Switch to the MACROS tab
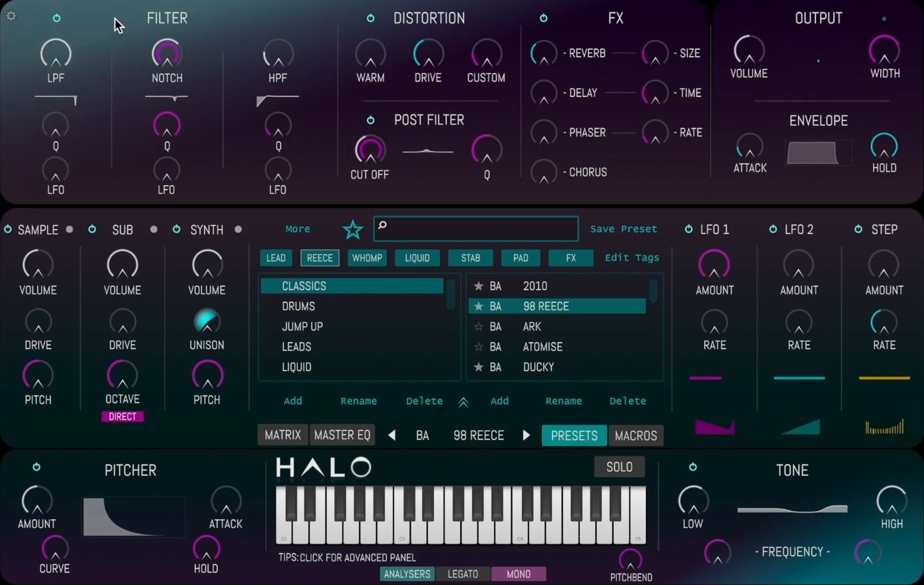Screen dimensions: 924x585 pos(636,435)
